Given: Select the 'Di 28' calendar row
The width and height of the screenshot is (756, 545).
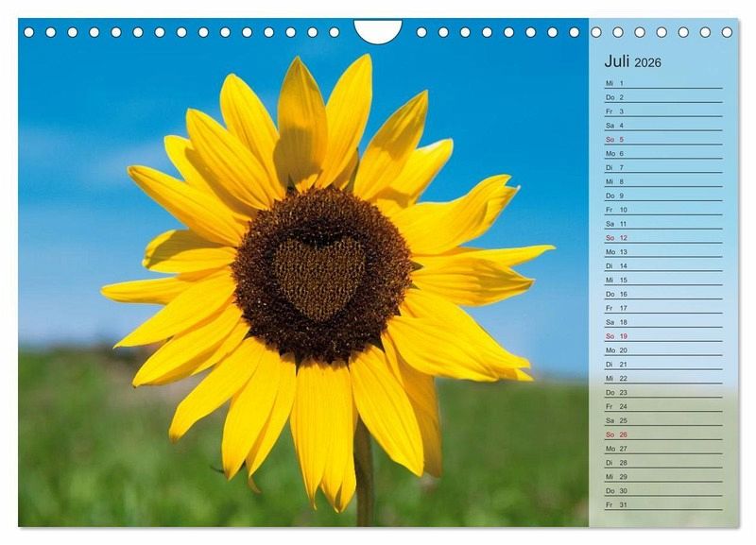Looking at the screenshot, I should [x=663, y=463].
